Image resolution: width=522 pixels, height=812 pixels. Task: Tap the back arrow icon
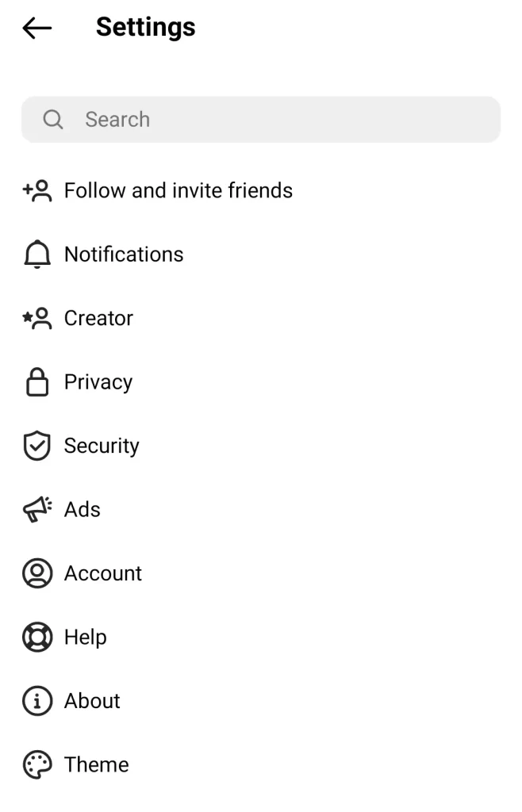pyautogui.click(x=36, y=28)
